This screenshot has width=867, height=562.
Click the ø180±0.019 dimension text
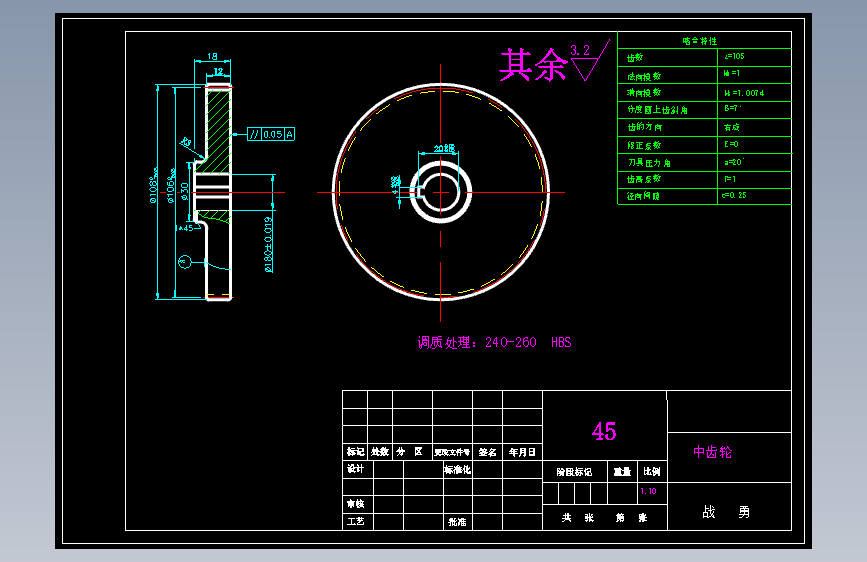pos(268,244)
